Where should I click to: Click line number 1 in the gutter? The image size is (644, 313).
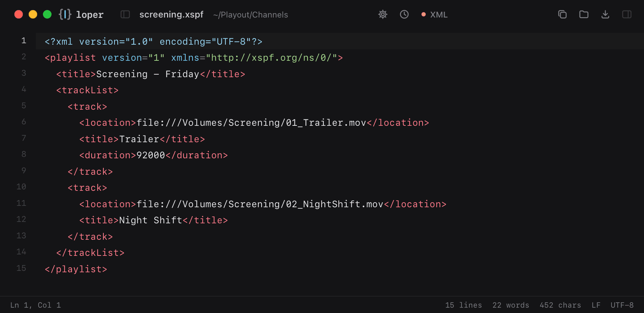24,41
